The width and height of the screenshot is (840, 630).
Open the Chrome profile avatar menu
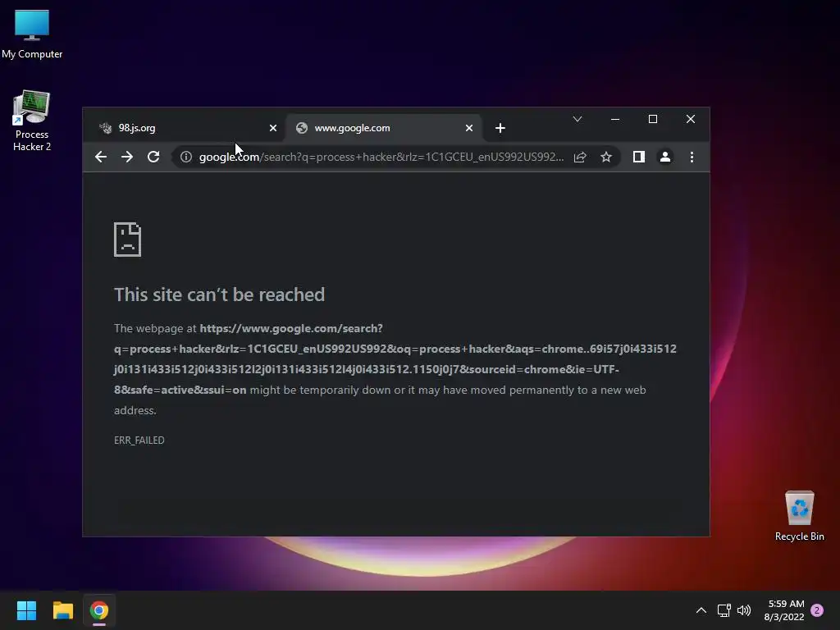(x=665, y=157)
